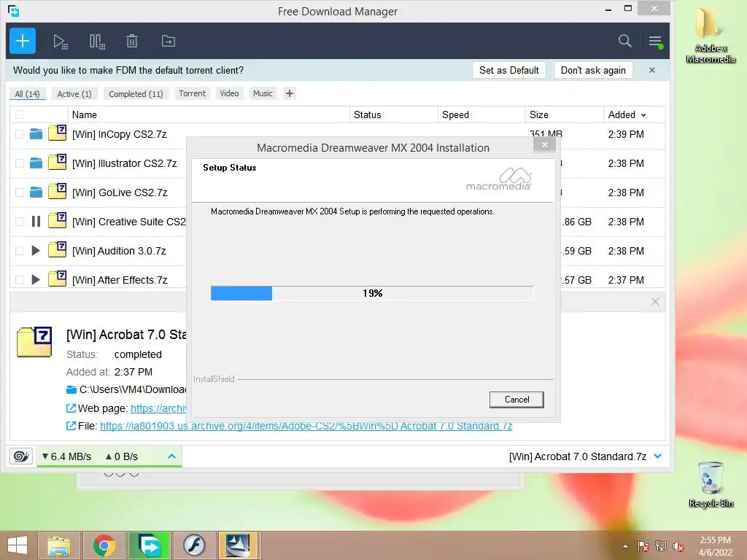Sort downloads by Size column
The height and width of the screenshot is (560, 747).
pyautogui.click(x=565, y=114)
